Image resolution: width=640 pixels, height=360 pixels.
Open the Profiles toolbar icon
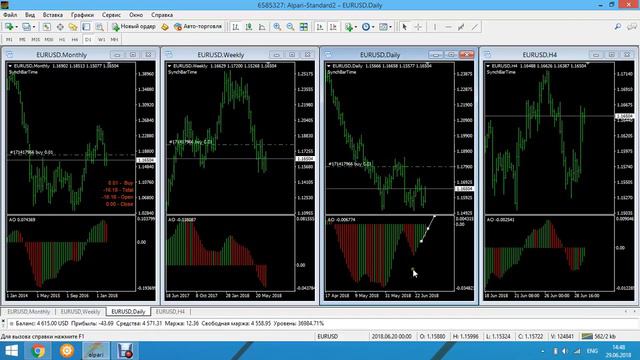pyautogui.click(x=26, y=27)
